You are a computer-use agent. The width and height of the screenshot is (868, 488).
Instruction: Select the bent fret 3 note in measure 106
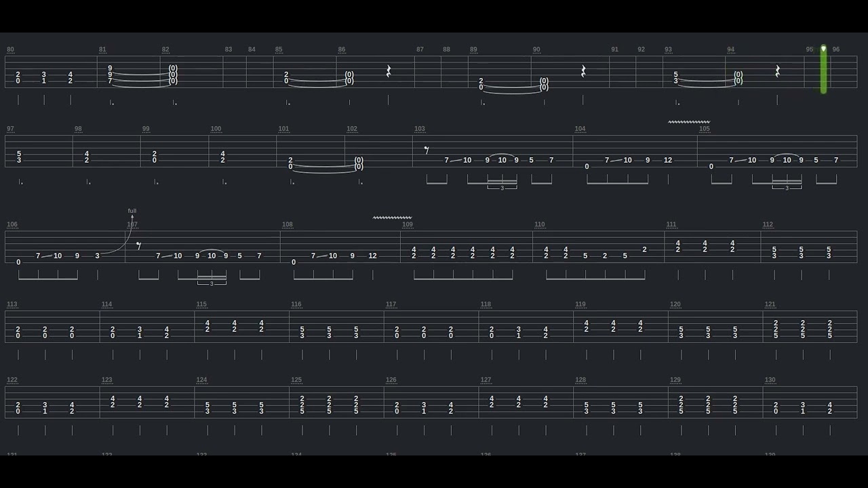click(97, 256)
